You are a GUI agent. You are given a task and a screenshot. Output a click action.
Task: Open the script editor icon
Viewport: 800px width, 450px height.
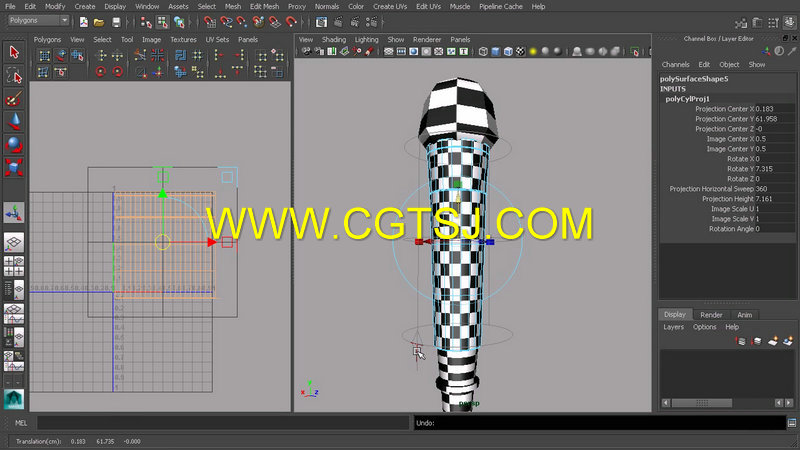coord(792,423)
